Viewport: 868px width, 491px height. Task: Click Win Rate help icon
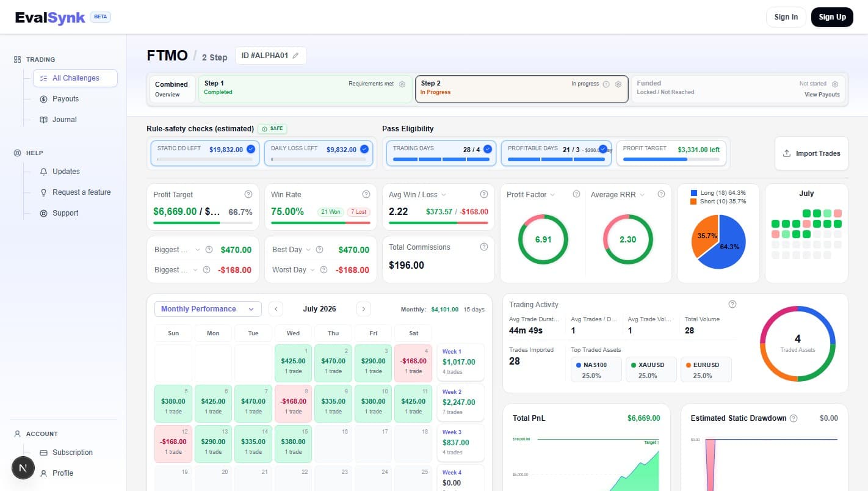coord(366,194)
